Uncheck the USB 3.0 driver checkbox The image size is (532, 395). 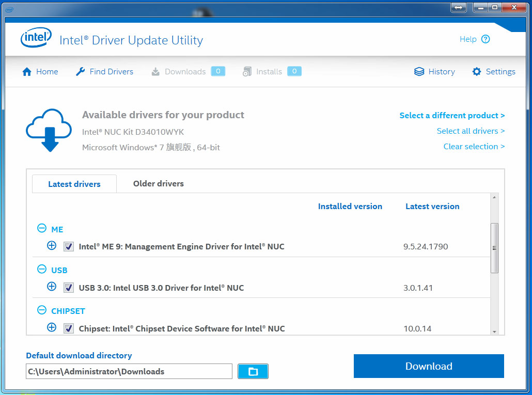click(69, 288)
